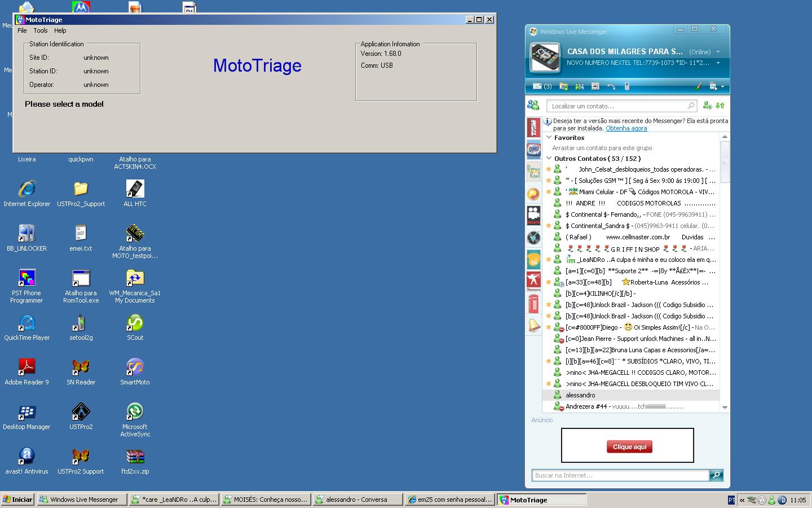Open the File menu in MotoTriage
Viewport: 812px width, 508px height.
point(22,30)
